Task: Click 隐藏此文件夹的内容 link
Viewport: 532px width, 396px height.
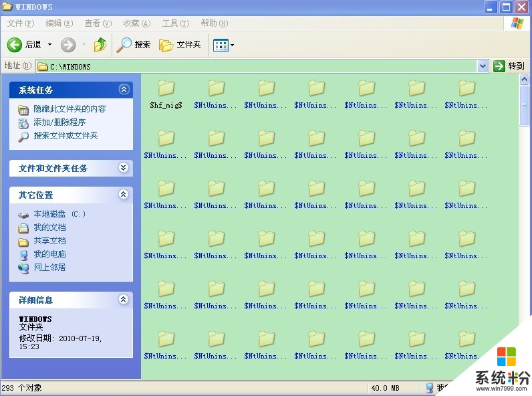Action: [70, 108]
